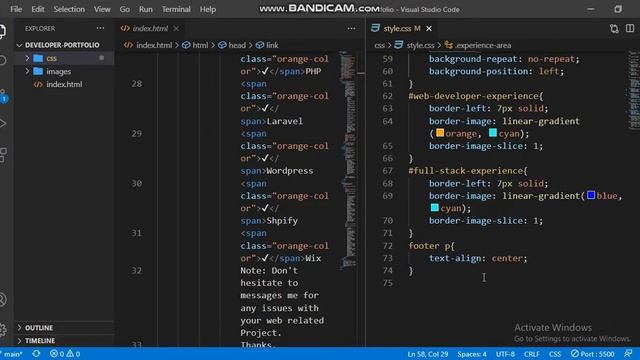
Task: Click .experience-area in the style.css breadcrumb
Action: pos(482,45)
